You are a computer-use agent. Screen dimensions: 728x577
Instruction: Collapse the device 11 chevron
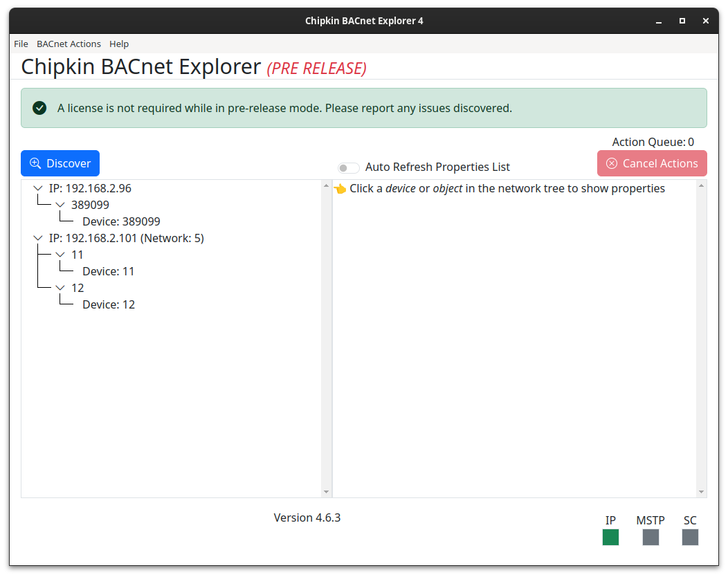(60, 255)
